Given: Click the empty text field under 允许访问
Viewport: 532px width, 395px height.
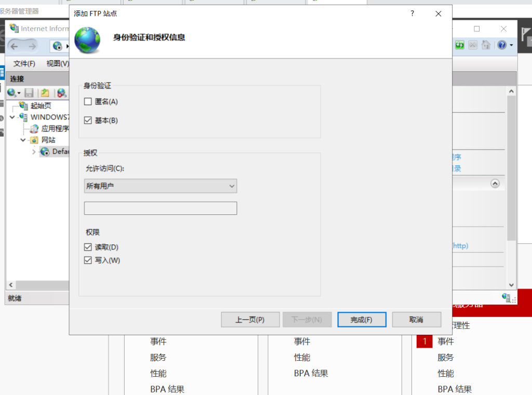Looking at the screenshot, I should tap(160, 208).
